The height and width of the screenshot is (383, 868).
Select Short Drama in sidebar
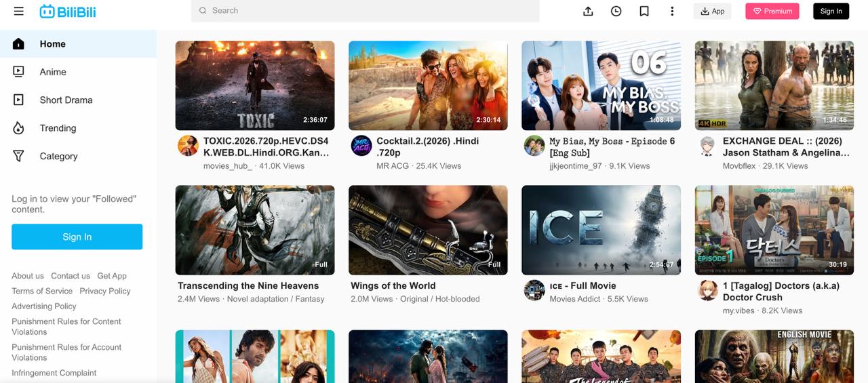click(78, 100)
